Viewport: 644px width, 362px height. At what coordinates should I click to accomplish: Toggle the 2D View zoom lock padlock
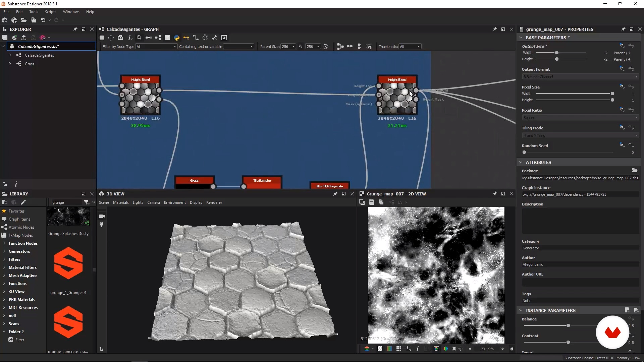tap(512, 349)
